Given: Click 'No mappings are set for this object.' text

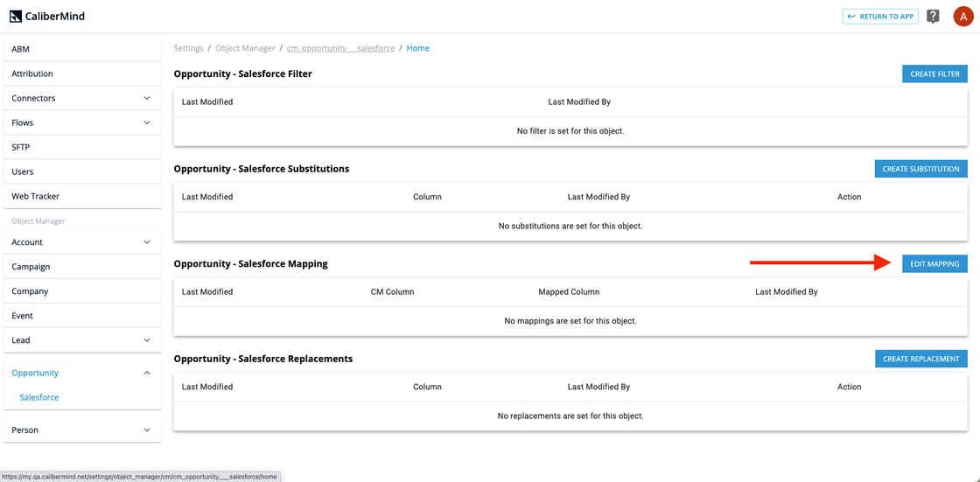Looking at the screenshot, I should (570, 321).
